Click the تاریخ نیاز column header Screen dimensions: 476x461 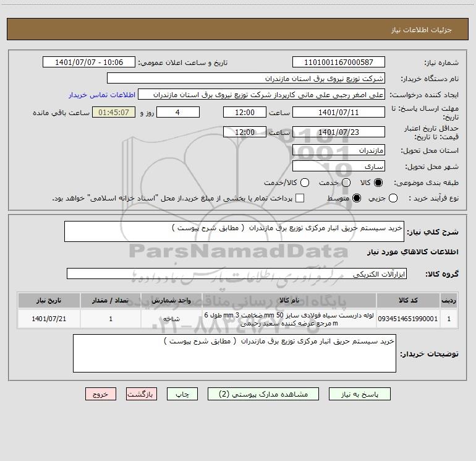pos(49,300)
